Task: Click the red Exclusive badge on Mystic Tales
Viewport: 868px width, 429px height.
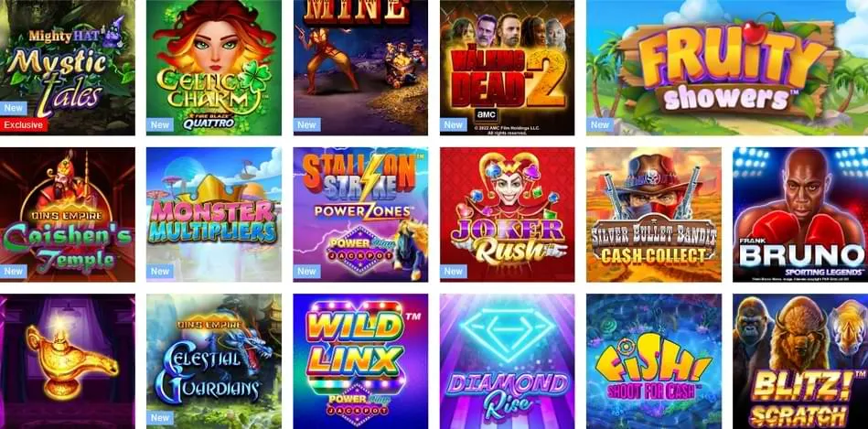Action: [24, 124]
